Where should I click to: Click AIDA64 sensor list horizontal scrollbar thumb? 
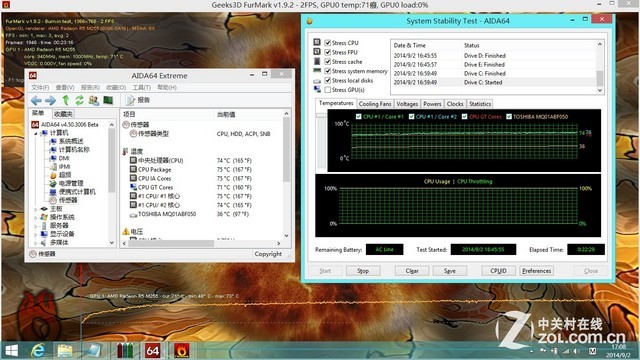click(x=171, y=244)
